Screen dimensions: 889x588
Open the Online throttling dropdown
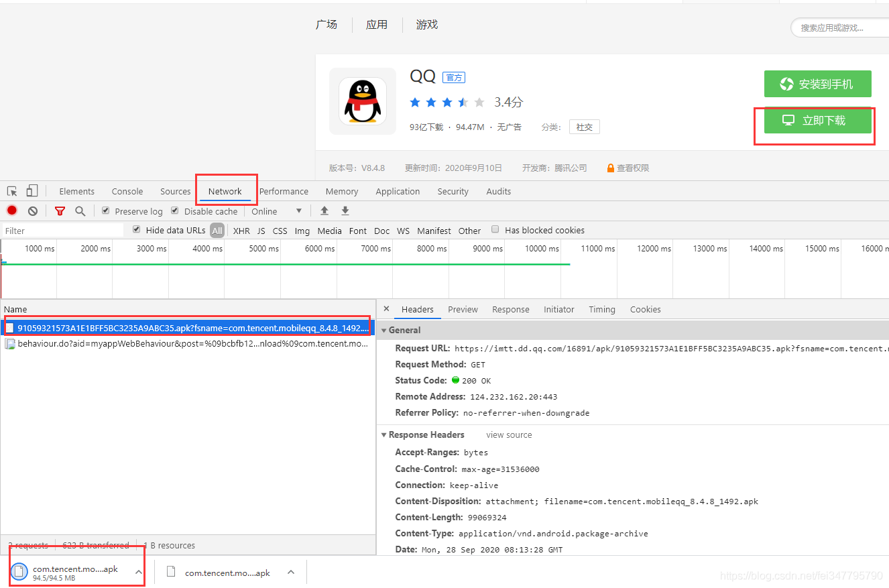[x=276, y=211]
